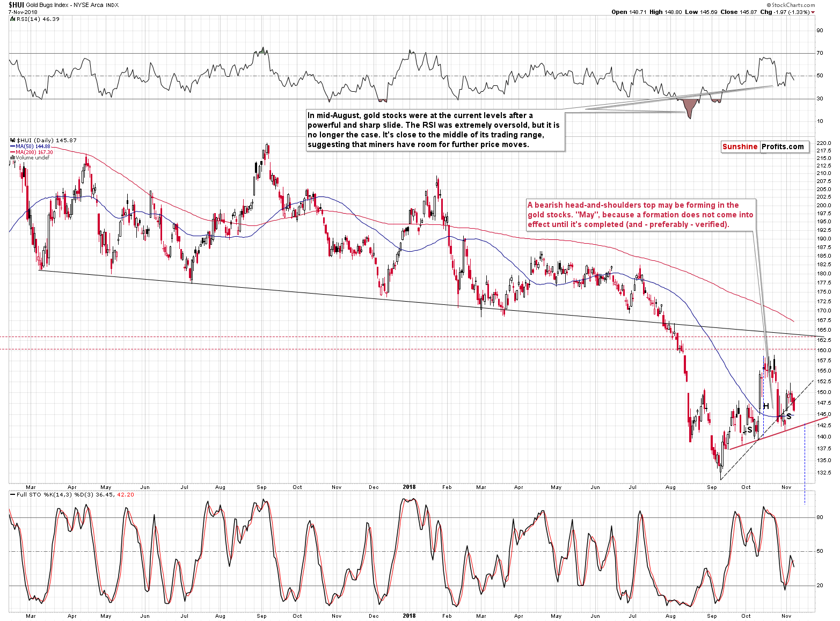This screenshot has width=840, height=621.
Task: Click the candlestick icon before $HUI (Daily)
Action: (12, 140)
